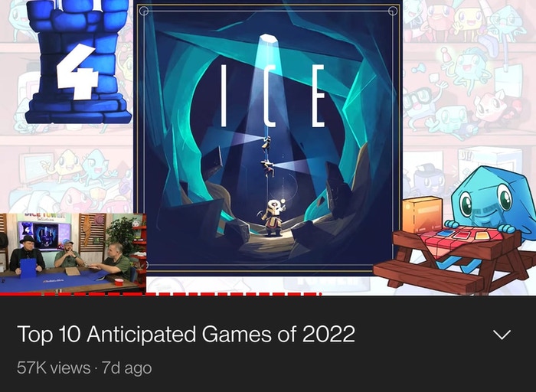Click the ICE title lettering
Screen dimensions: 536x392
pos(273,96)
